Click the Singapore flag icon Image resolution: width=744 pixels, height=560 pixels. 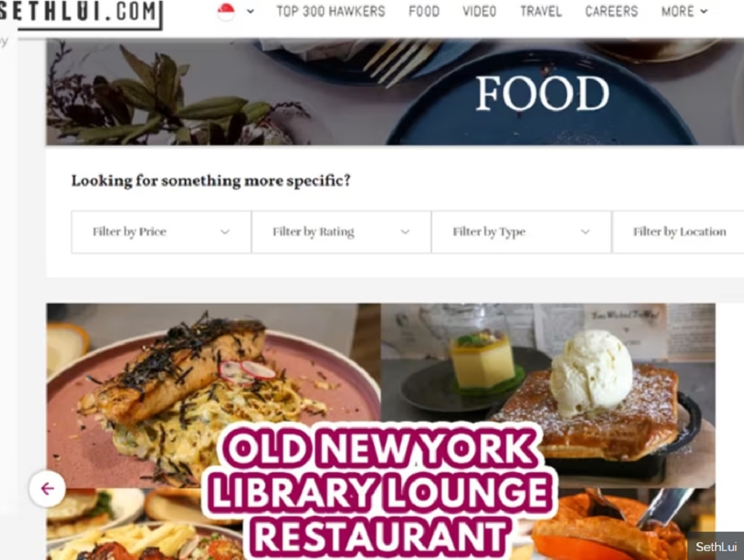tap(226, 11)
